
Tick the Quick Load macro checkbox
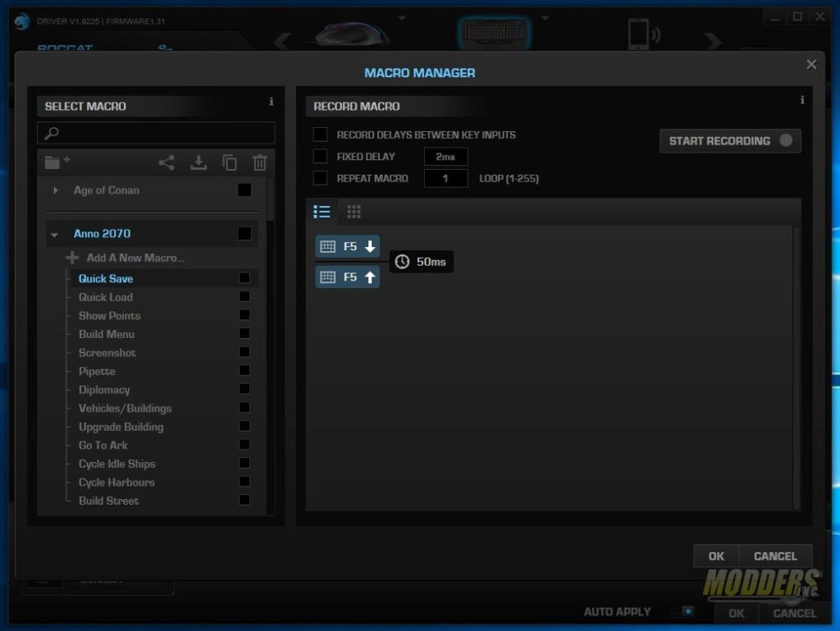[244, 296]
